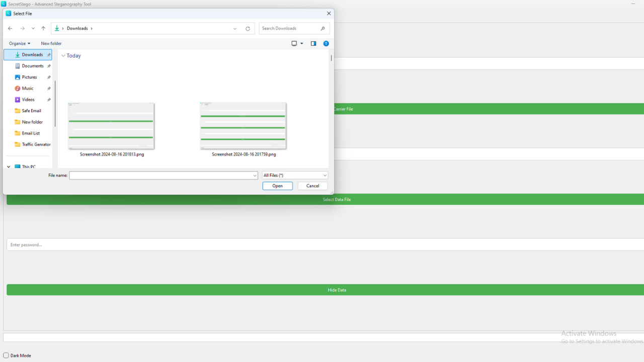Open the Organize menu
This screenshot has width=644, height=362.
[x=19, y=44]
